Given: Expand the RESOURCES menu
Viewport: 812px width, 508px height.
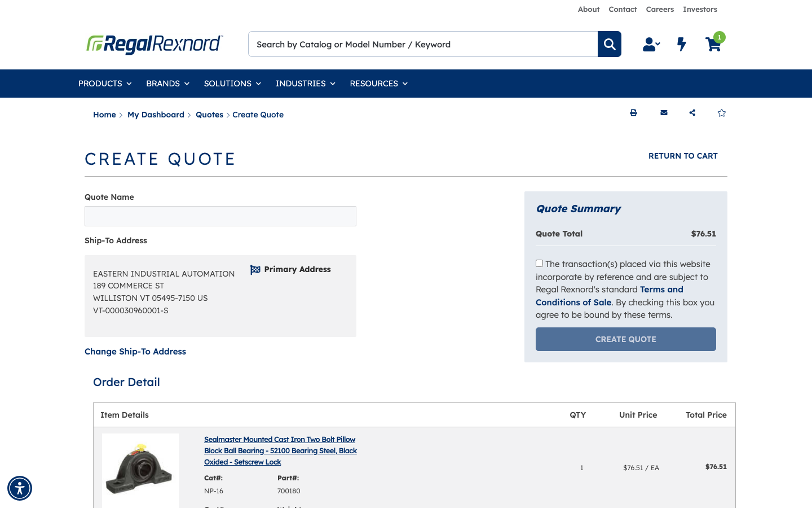Looking at the screenshot, I should tap(378, 84).
